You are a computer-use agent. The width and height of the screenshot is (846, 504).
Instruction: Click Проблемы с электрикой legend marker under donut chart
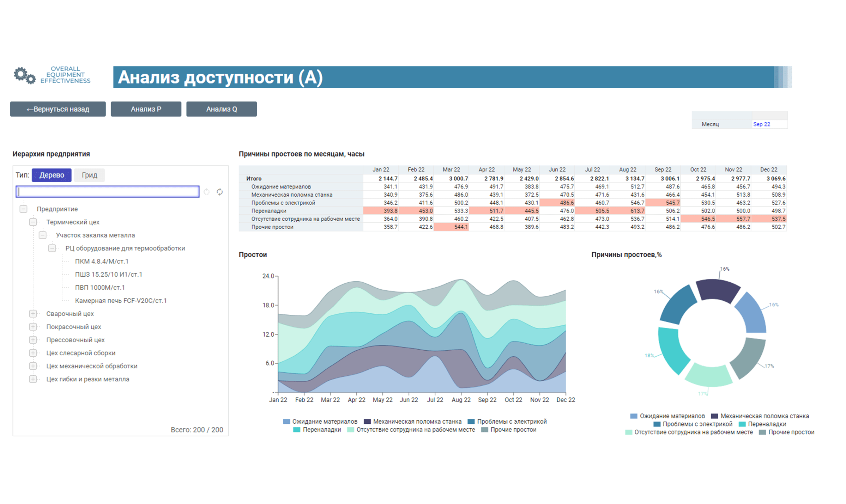click(657, 424)
